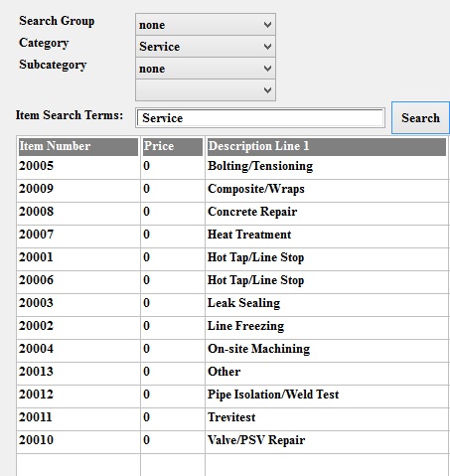Image resolution: width=450 pixels, height=476 pixels.
Task: Click the Search button
Action: [420, 118]
